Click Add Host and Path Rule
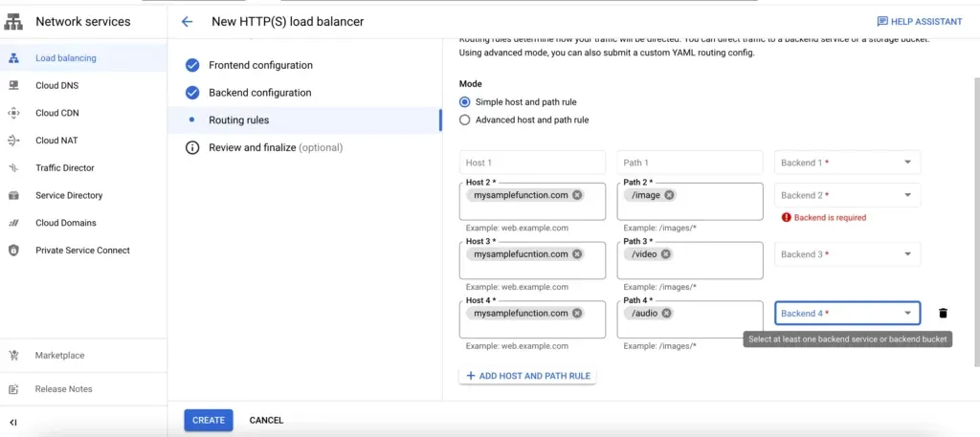 coord(527,376)
